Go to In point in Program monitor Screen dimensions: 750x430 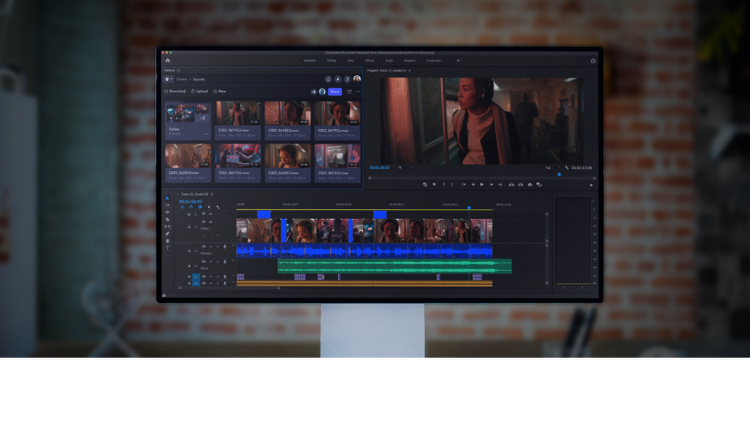pyautogui.click(x=463, y=185)
